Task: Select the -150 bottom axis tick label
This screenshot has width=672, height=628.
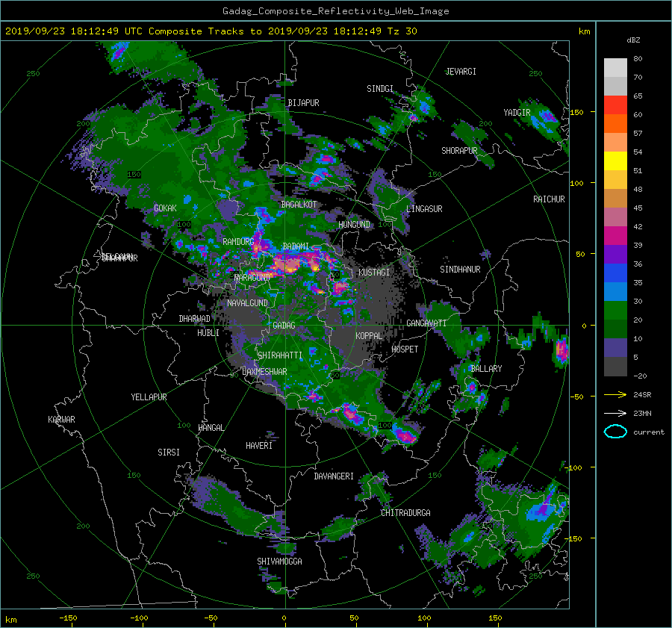Action: click(68, 618)
